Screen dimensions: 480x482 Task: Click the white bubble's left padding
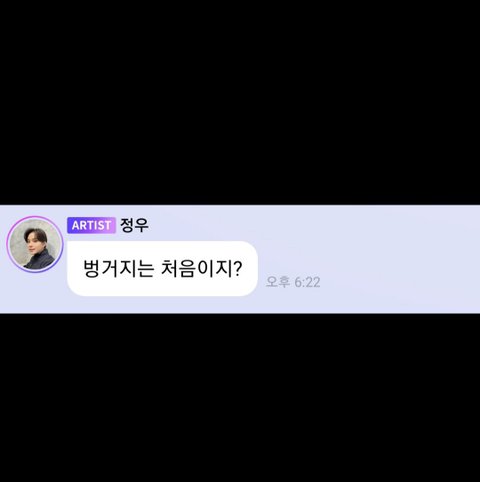point(75,268)
